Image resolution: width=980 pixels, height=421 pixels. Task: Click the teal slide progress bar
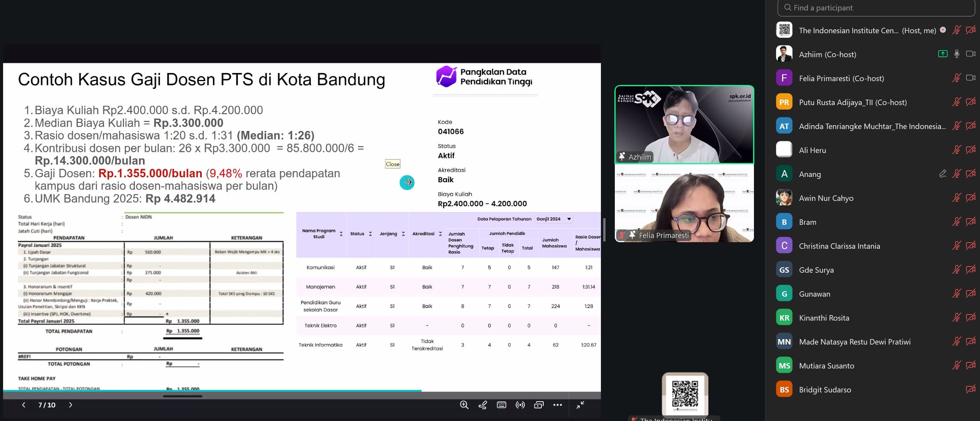click(212, 391)
